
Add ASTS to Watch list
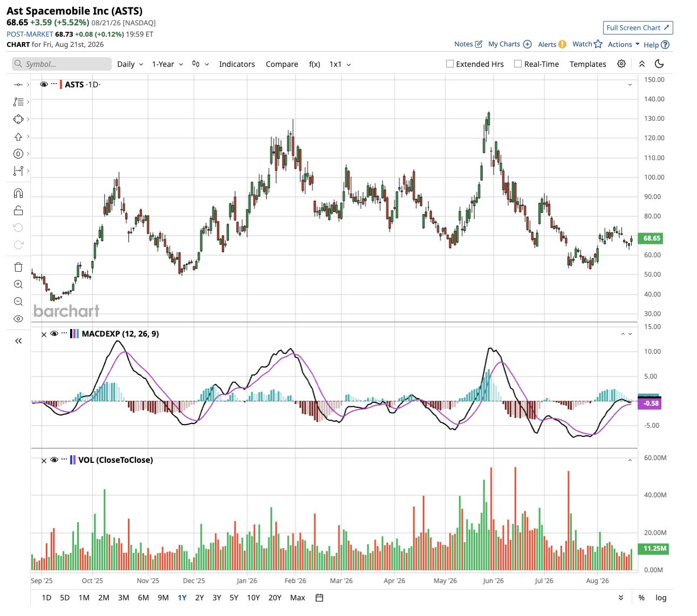pos(587,44)
